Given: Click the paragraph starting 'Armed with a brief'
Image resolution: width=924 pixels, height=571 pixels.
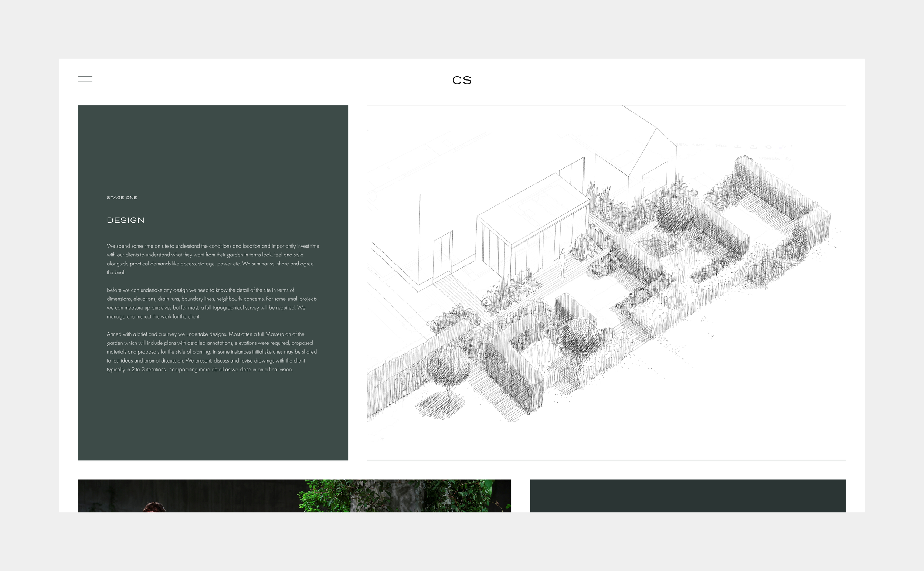Looking at the screenshot, I should [211, 351].
